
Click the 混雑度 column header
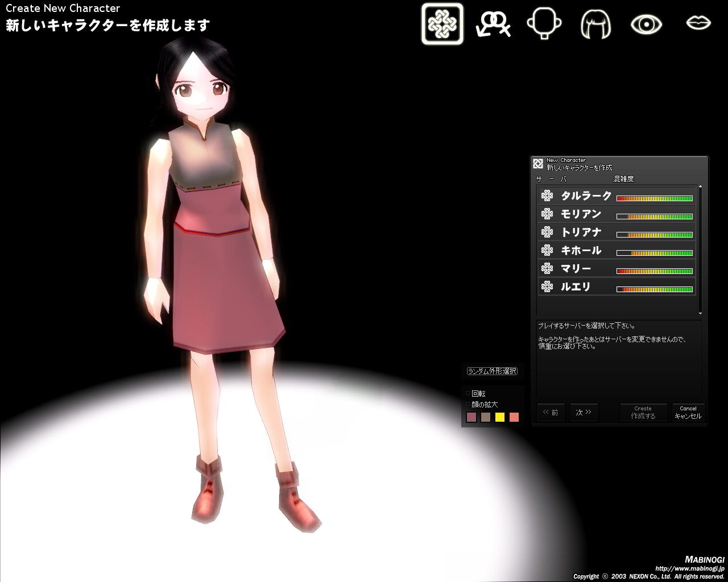click(x=623, y=179)
